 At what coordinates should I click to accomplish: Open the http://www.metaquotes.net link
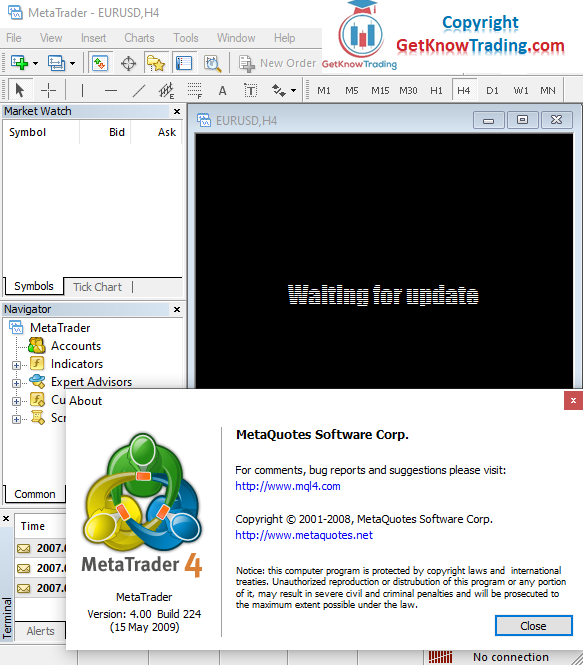(304, 535)
